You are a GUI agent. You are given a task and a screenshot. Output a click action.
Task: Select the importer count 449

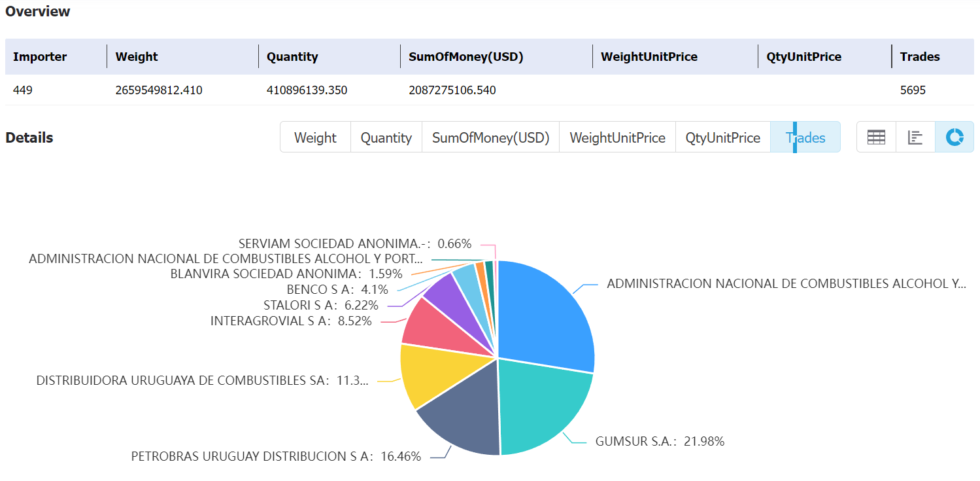click(x=23, y=90)
